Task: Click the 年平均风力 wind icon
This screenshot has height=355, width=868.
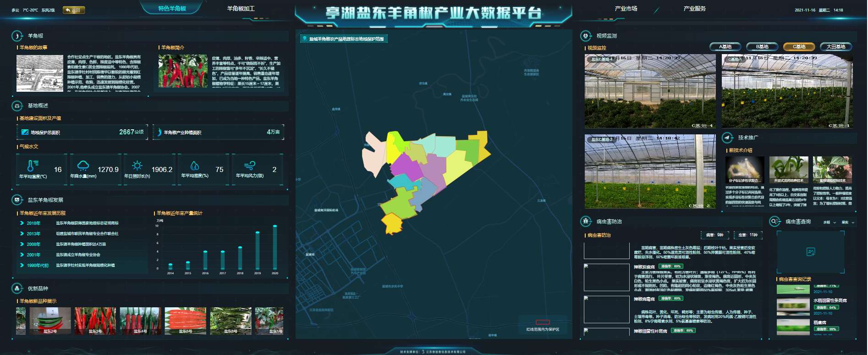Action: pyautogui.click(x=250, y=166)
